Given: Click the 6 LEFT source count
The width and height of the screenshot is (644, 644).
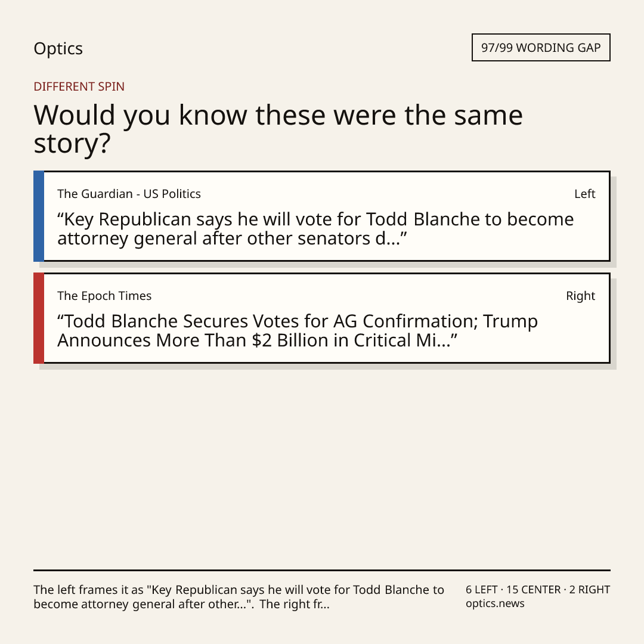Looking at the screenshot, I should [481, 590].
